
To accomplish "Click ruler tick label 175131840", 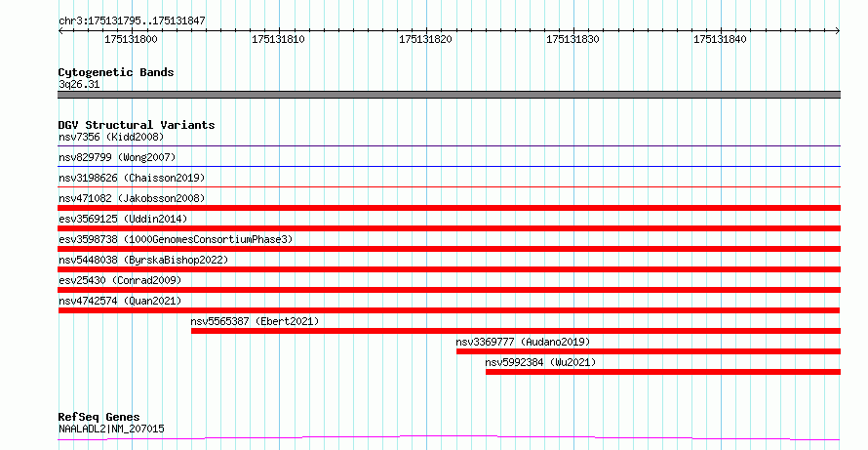I will pyautogui.click(x=720, y=39).
